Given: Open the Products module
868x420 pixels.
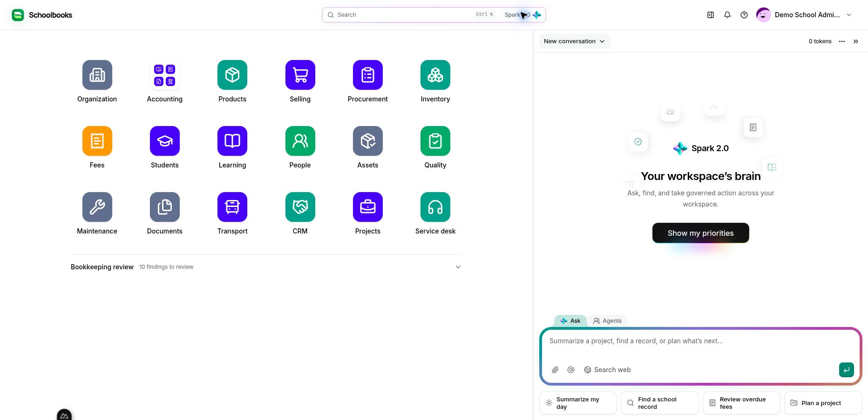Looking at the screenshot, I should (x=232, y=75).
